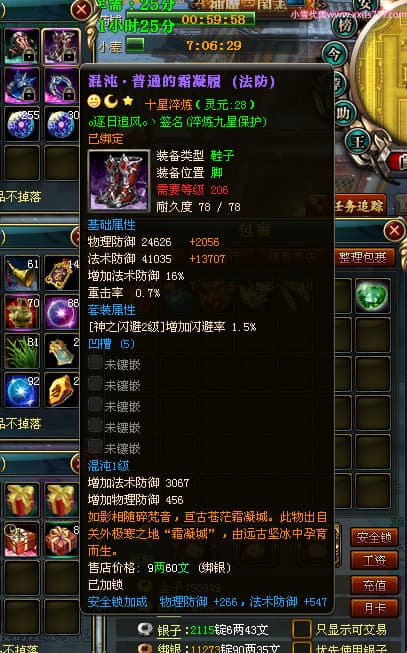Open the 任务追踪 quest tracker tab
This screenshot has height=653, width=407.
click(x=359, y=206)
